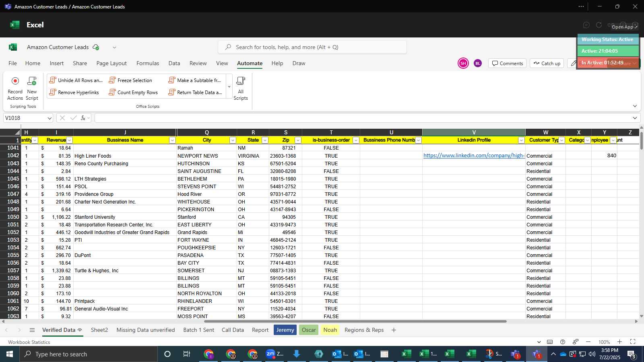Switch to the Data ribbon tab
The height and width of the screenshot is (362, 644).
pyautogui.click(x=174, y=63)
